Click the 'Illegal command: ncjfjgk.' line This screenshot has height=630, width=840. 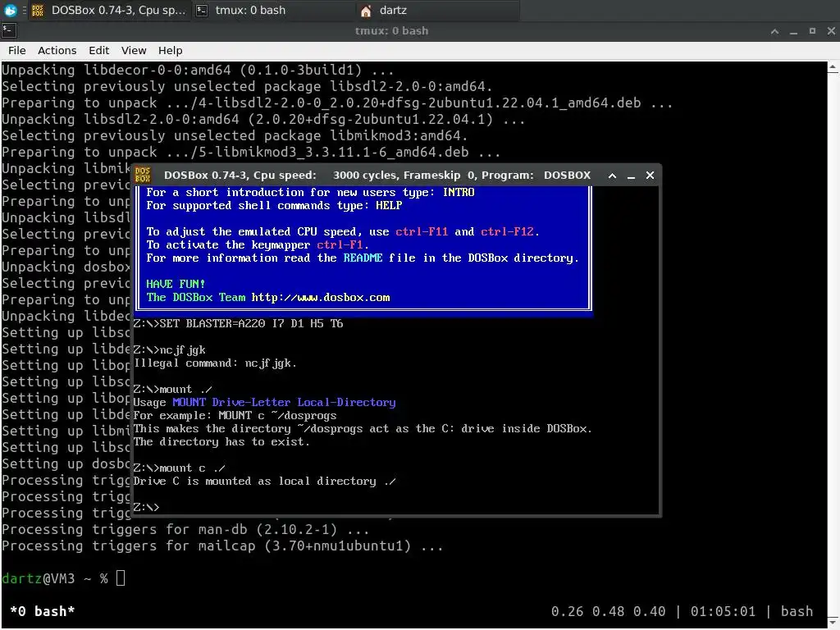click(x=215, y=363)
